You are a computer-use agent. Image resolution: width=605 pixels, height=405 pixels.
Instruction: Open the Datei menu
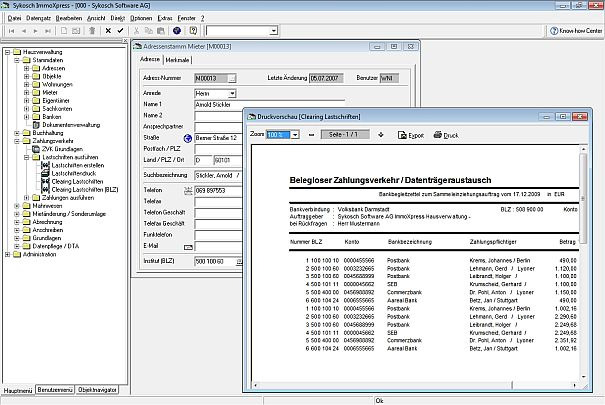(x=14, y=18)
